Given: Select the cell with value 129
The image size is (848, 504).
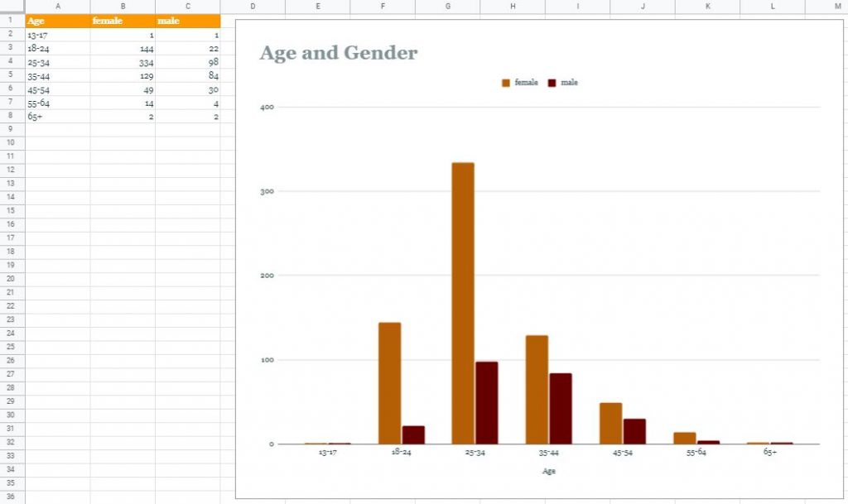Looking at the screenshot, I should pyautogui.click(x=123, y=75).
